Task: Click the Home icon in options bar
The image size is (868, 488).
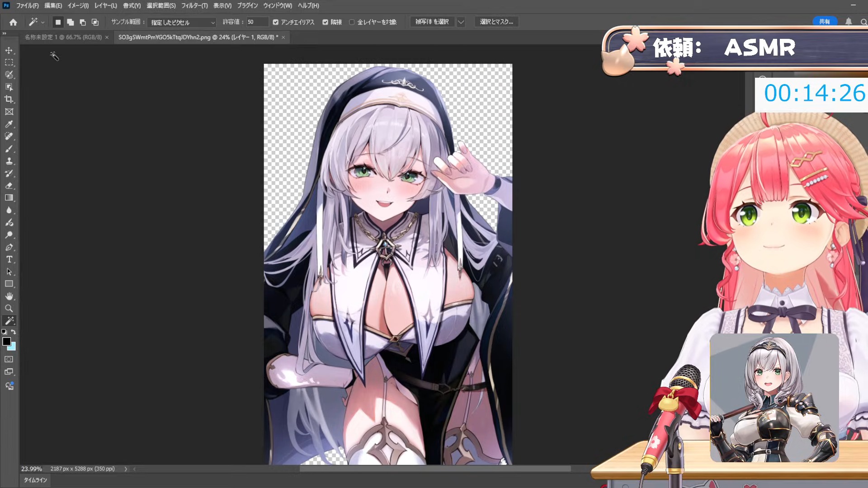Action: pyautogui.click(x=13, y=22)
